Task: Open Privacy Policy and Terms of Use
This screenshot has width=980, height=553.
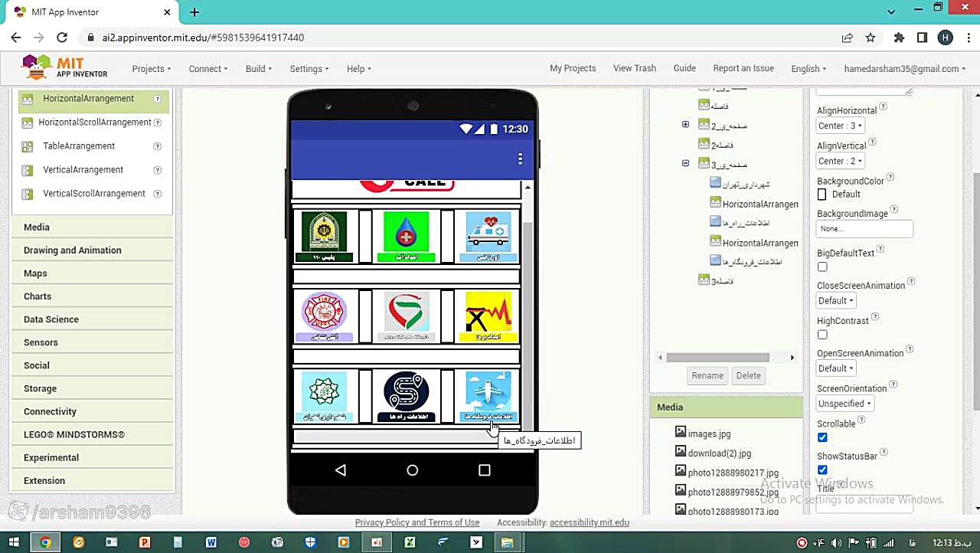Action: [417, 522]
